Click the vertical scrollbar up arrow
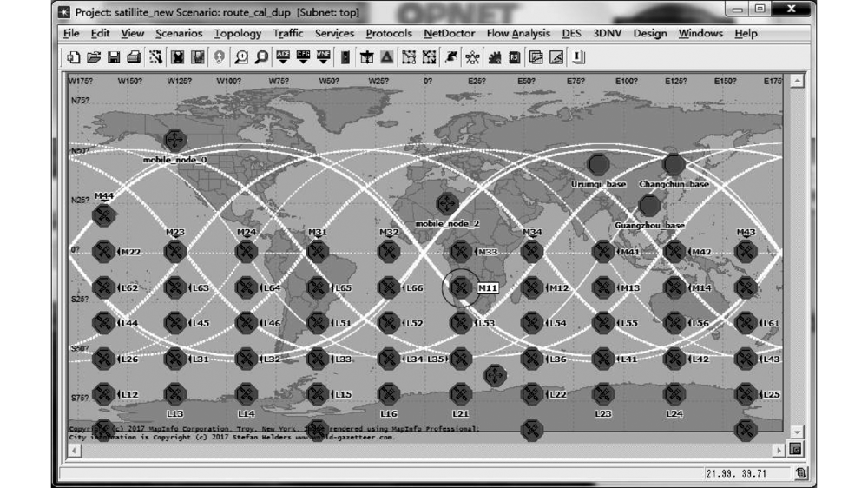868x488 pixels. point(796,82)
